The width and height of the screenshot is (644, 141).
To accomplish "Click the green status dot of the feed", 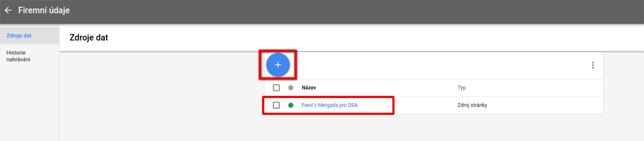I will (x=291, y=105).
